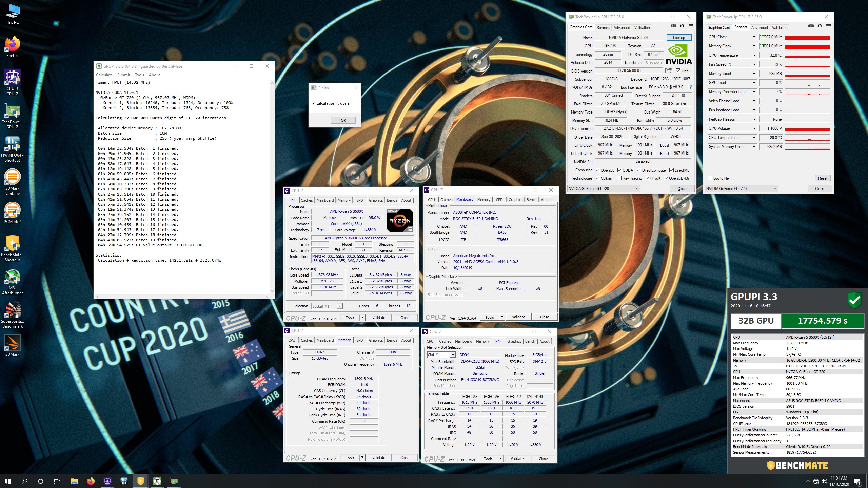Viewport: 868px width, 488px height.
Task: Open File Explorer from the taskbar
Action: pos(74,481)
